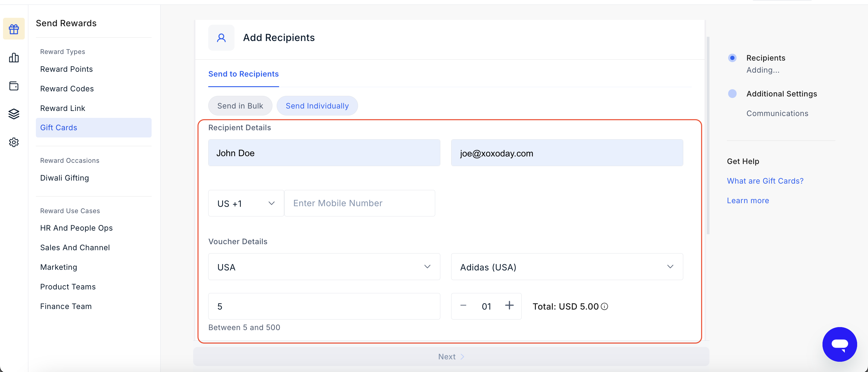Open Marketing use case
This screenshot has width=868, height=372.
pos(59,267)
